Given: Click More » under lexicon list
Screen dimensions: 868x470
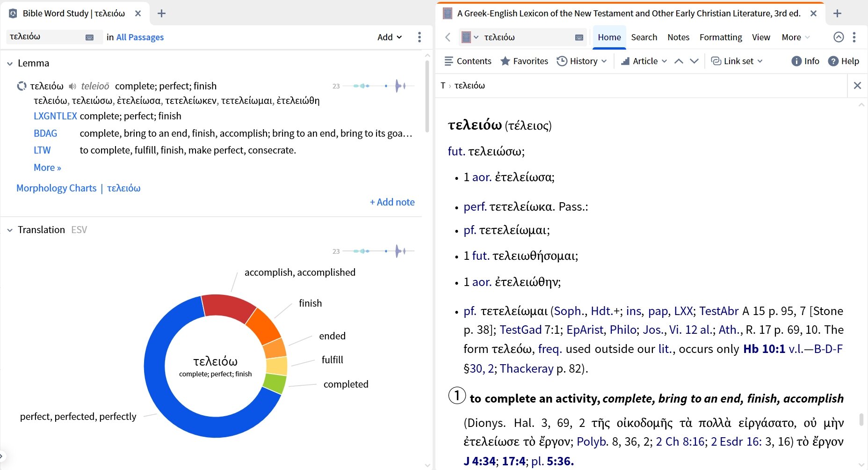Looking at the screenshot, I should tap(47, 168).
